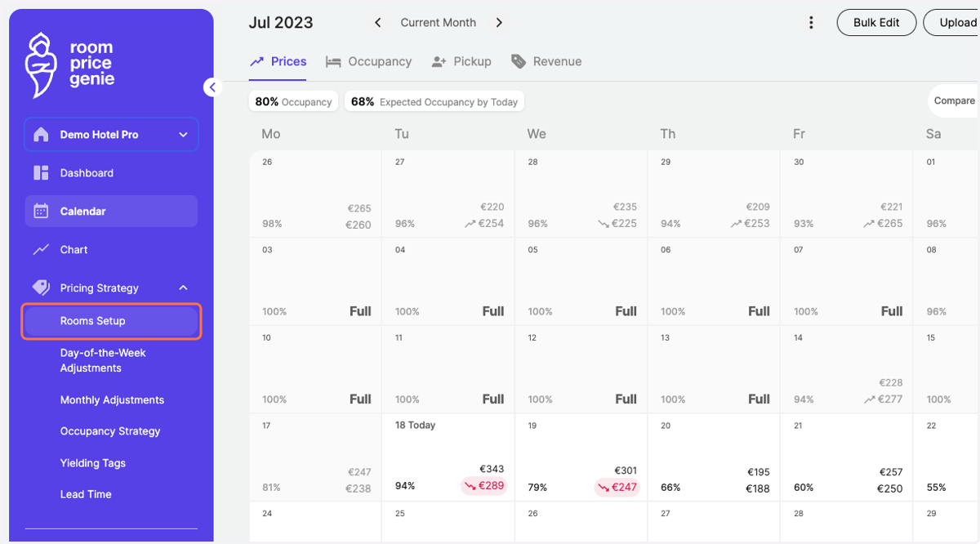The image size is (980, 544).
Task: Click the €225 price on Wednesday 28
Action: (625, 224)
